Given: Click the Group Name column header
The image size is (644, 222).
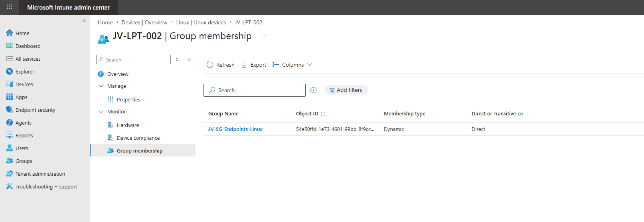Looking at the screenshot, I should 223,114.
